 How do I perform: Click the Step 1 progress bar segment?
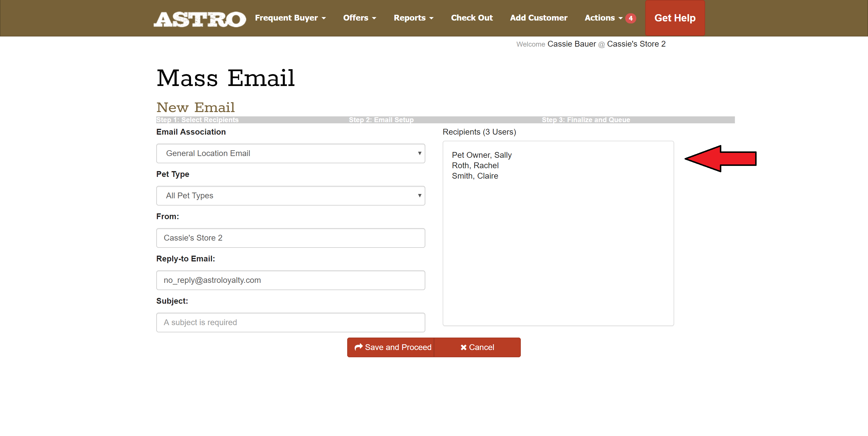coord(198,120)
